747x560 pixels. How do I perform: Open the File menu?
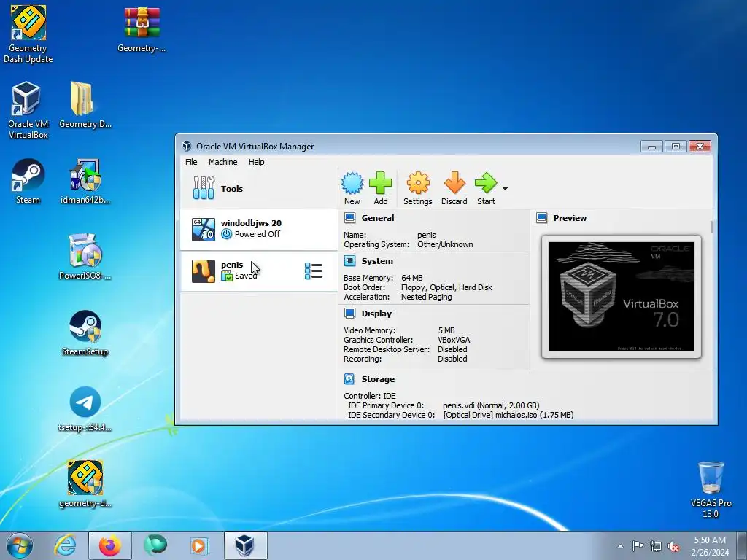[191, 162]
